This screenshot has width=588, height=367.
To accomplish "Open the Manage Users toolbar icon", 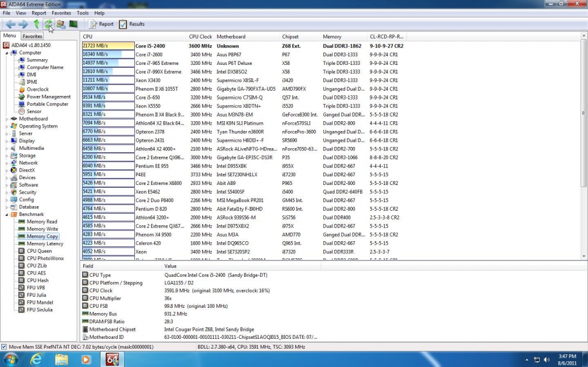I will [x=61, y=24].
